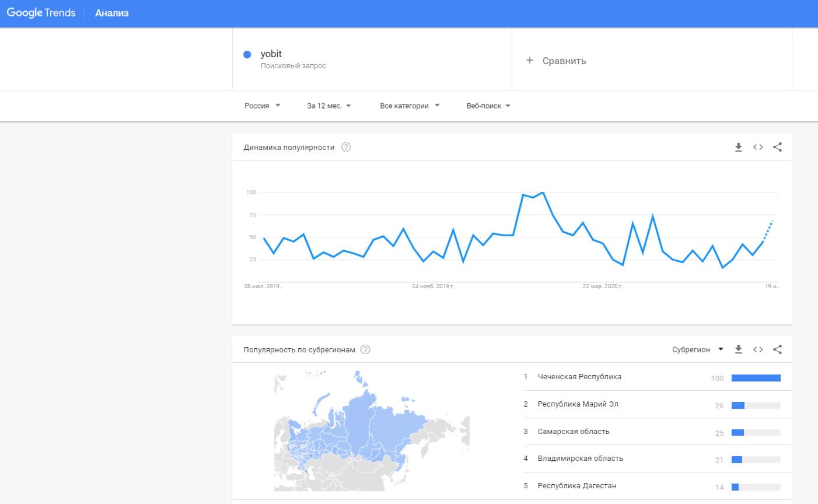Download the subregion popularity data

[x=738, y=349]
